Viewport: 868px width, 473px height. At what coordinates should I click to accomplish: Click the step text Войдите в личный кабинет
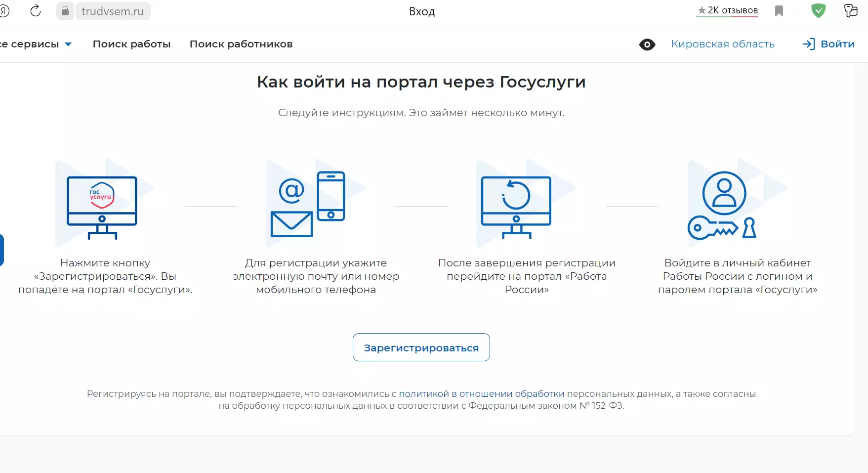pos(738,276)
